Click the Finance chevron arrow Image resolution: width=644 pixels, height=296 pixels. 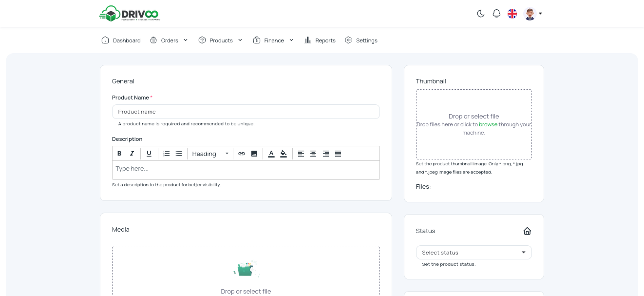(291, 40)
